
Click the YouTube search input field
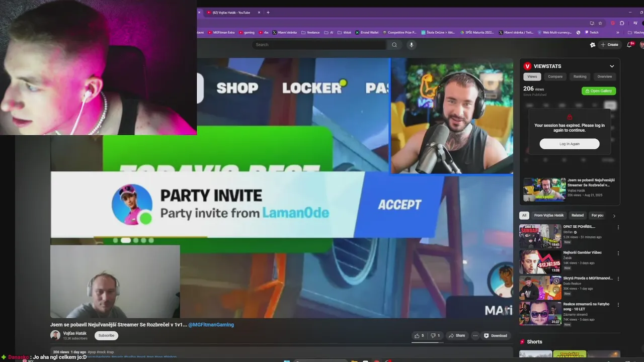click(x=319, y=45)
